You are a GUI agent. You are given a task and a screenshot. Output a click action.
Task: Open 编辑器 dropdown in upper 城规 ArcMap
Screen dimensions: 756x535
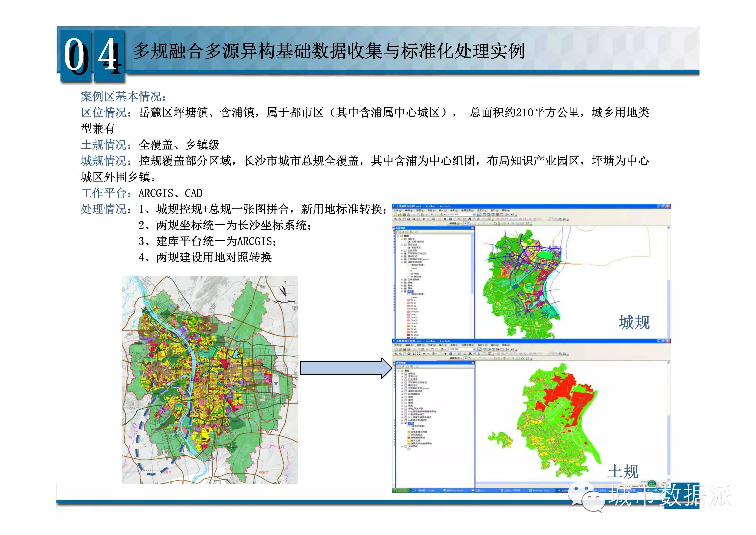[456, 223]
